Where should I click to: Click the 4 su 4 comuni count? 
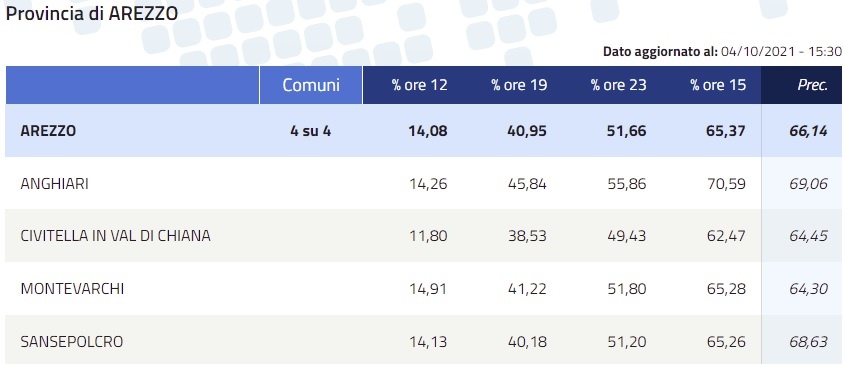310,131
